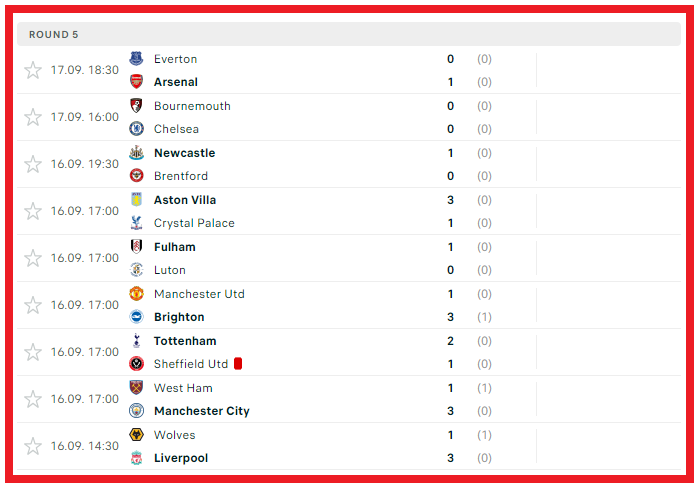Favorite the Newcastle vs Brentford match

[x=33, y=164]
